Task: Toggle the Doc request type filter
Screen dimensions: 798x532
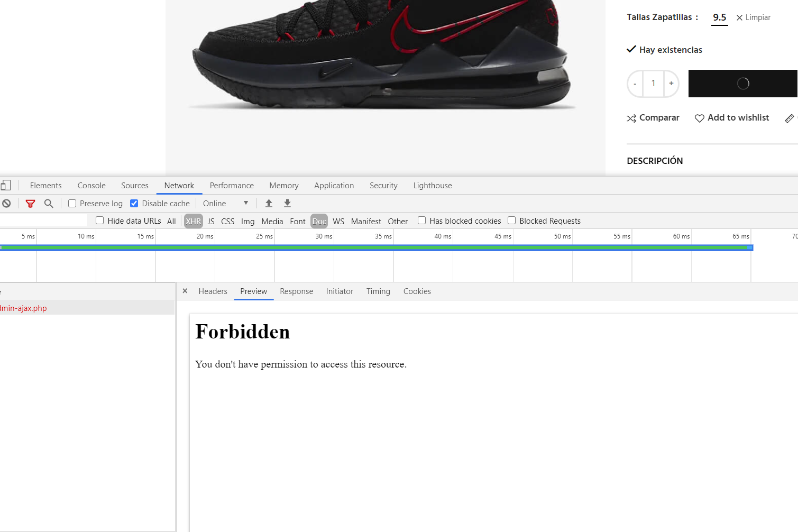Action: coord(319,221)
